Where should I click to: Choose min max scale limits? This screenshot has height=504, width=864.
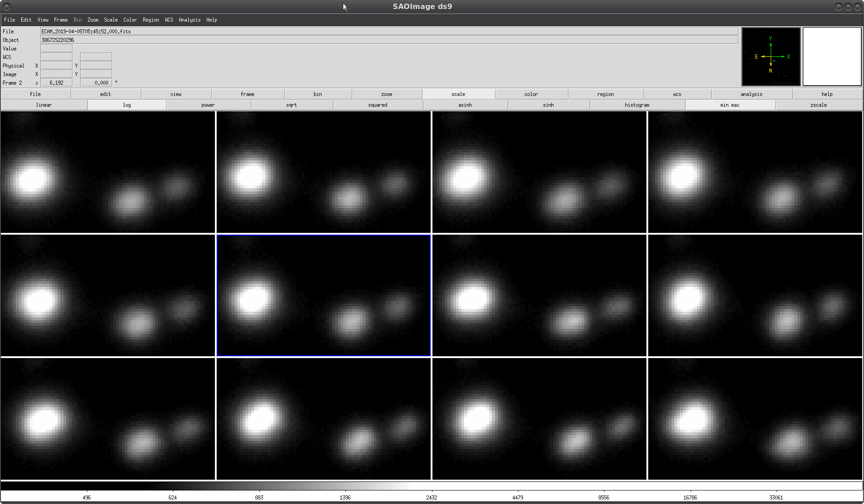(729, 105)
